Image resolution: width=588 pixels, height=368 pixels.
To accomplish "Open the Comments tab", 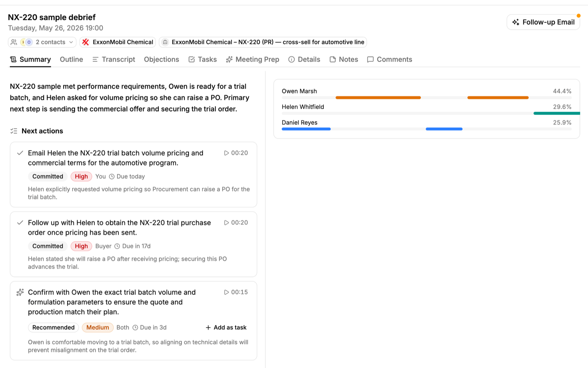I will 390,59.
